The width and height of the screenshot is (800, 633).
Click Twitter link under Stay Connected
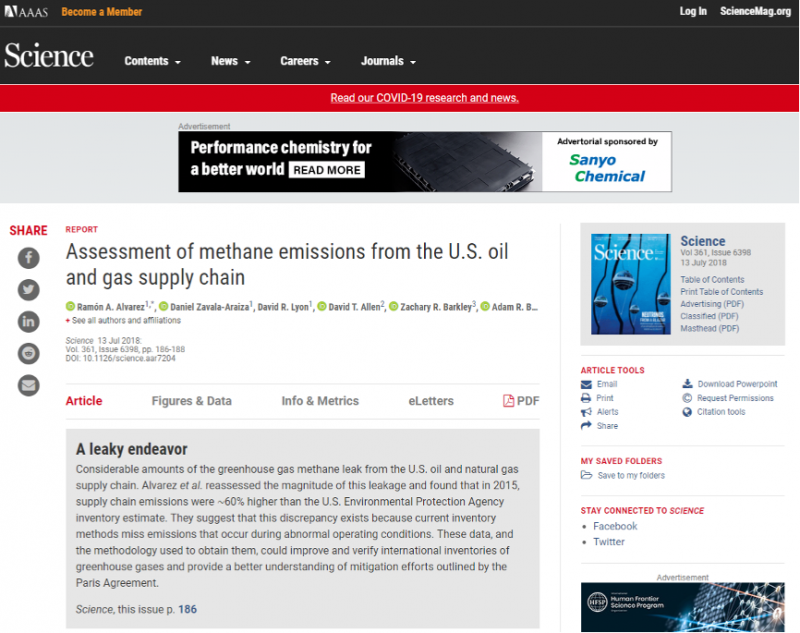(609, 542)
